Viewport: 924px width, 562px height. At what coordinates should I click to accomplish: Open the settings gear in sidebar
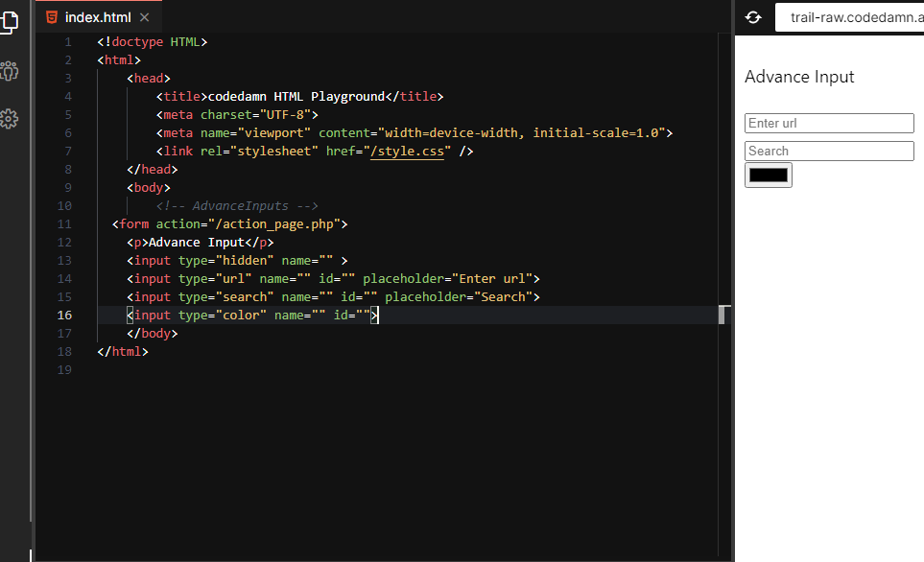[x=10, y=119]
